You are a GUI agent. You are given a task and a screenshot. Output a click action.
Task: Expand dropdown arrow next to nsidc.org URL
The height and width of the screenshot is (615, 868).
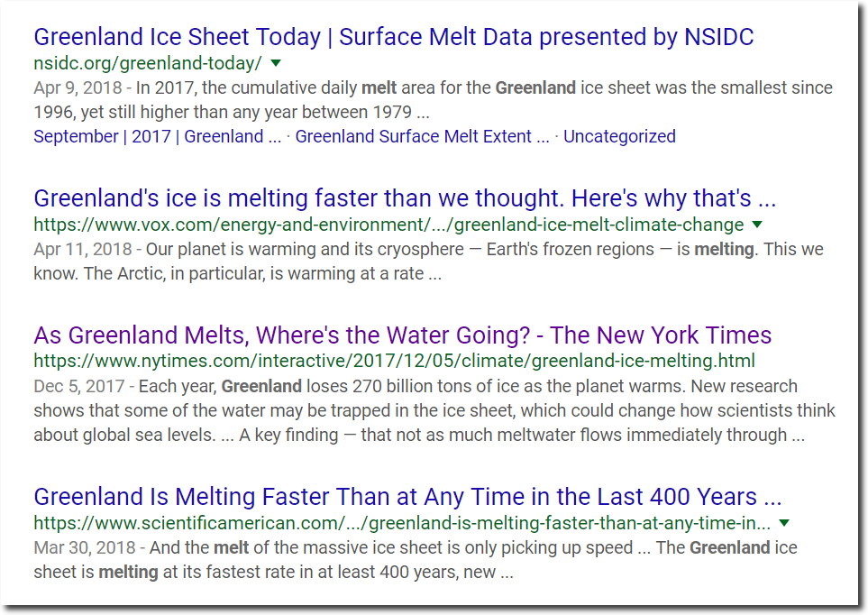tap(276, 63)
